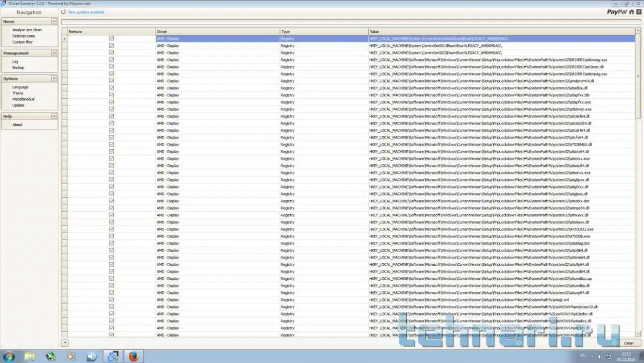Screen dimensions: 644x363
Task: Toggle the checkbox for the atikmdag.sys row
Action: (x=111, y=60)
